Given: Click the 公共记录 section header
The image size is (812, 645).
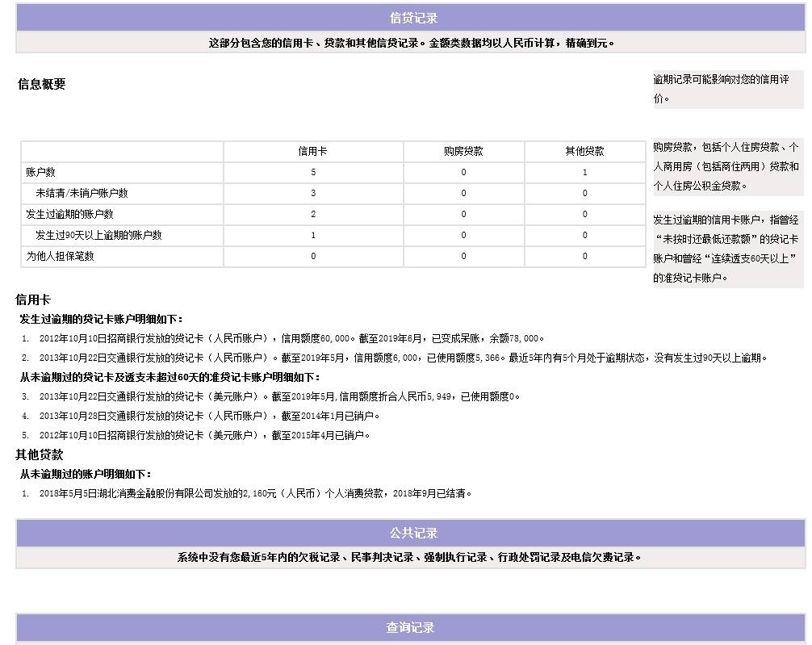Looking at the screenshot, I should [413, 533].
